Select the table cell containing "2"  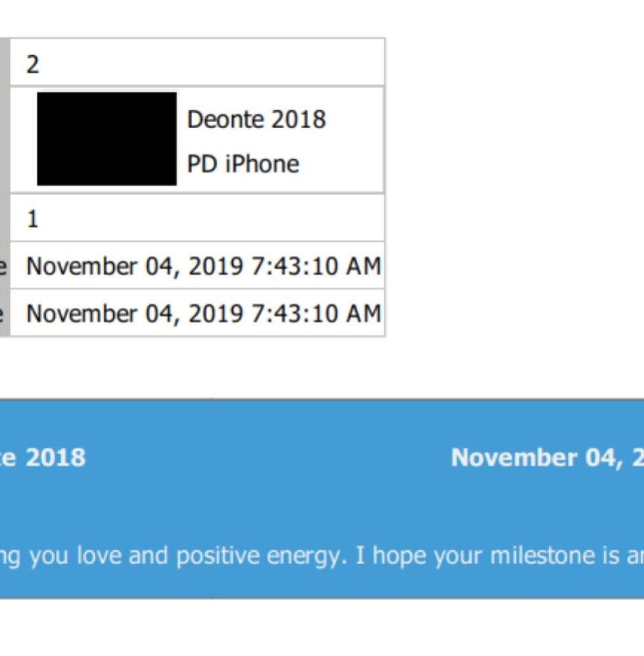click(x=197, y=62)
